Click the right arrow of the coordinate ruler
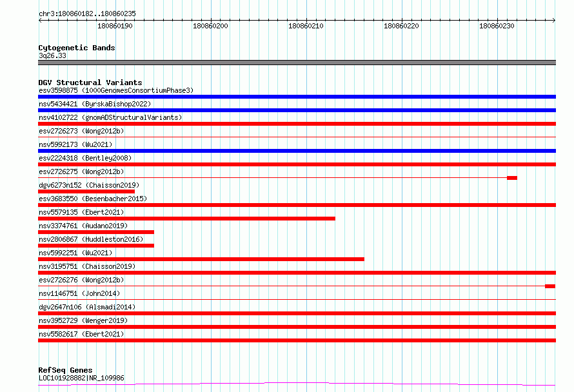574x392 pixels. click(x=553, y=21)
